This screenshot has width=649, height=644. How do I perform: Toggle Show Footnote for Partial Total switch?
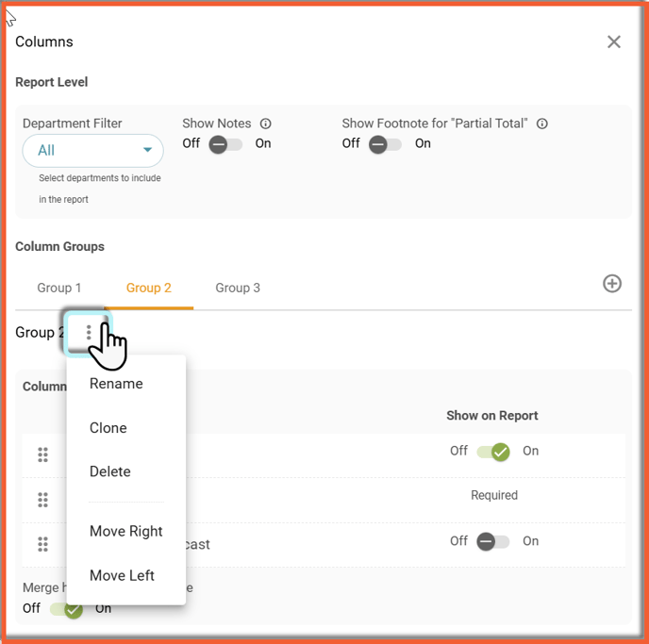[x=385, y=145]
